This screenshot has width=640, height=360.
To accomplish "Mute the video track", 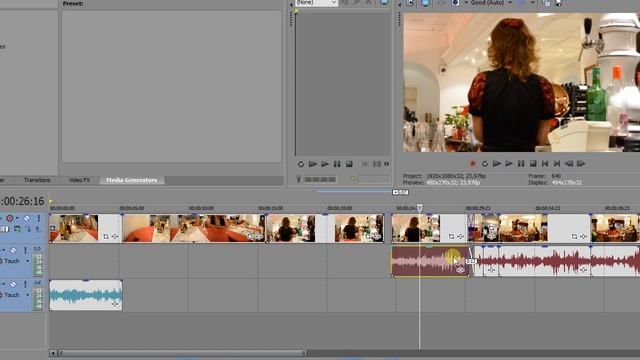I will [27, 218].
